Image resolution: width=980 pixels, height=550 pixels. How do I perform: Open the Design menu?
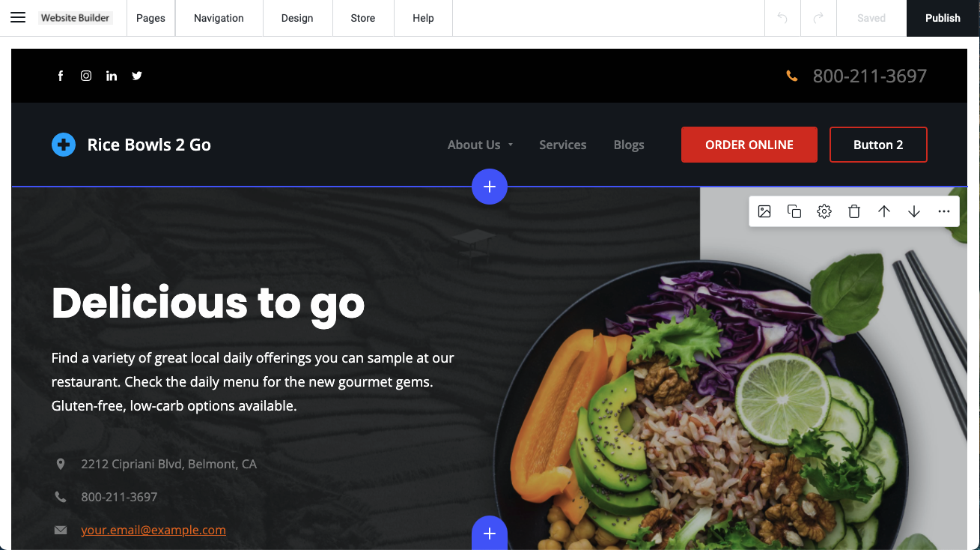297,18
